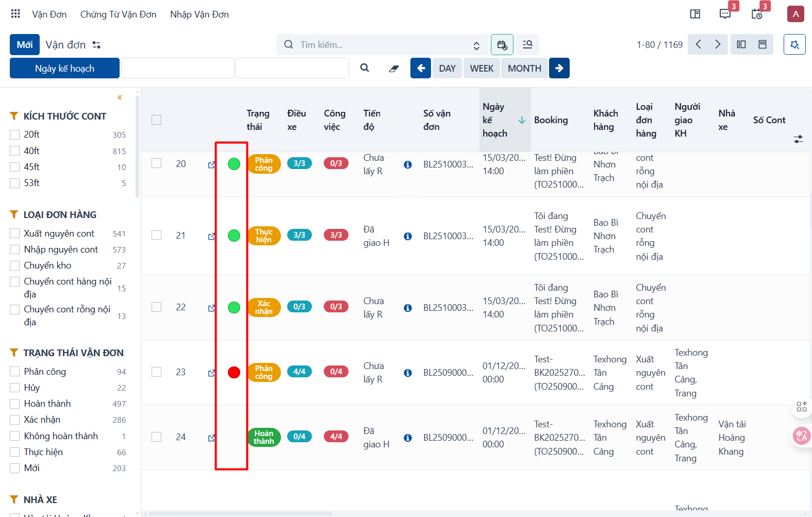The width and height of the screenshot is (812, 517).
Task: Click the optional columns adjust icon
Action: click(x=798, y=139)
